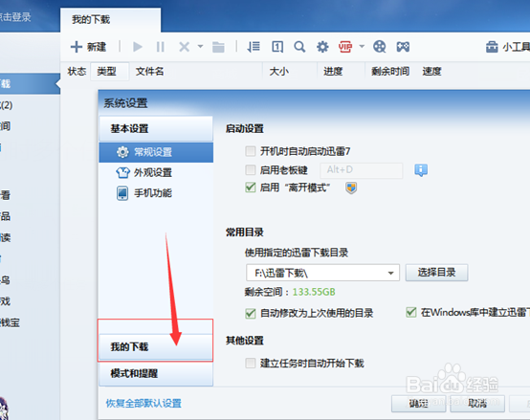Click the 常规设置 gear icon
The width and height of the screenshot is (530, 420).
point(122,152)
